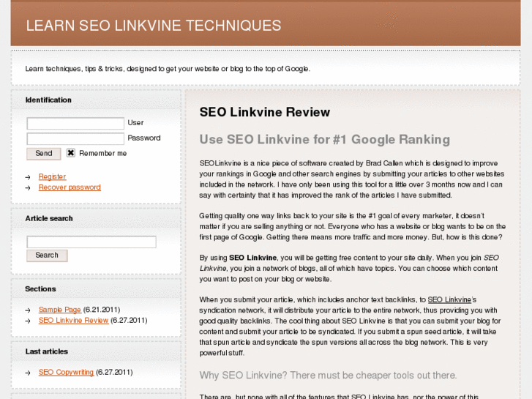
Task: Click the Article search text field
Action: tap(91, 242)
